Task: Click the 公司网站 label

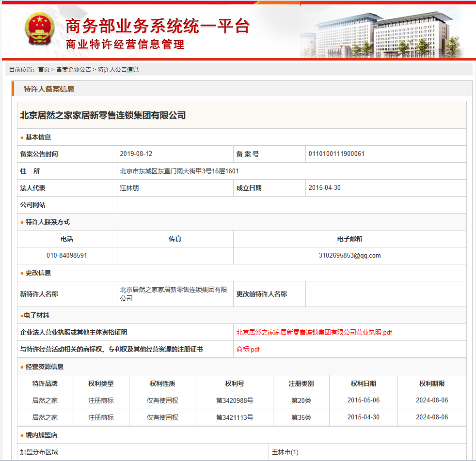Action: [33, 205]
